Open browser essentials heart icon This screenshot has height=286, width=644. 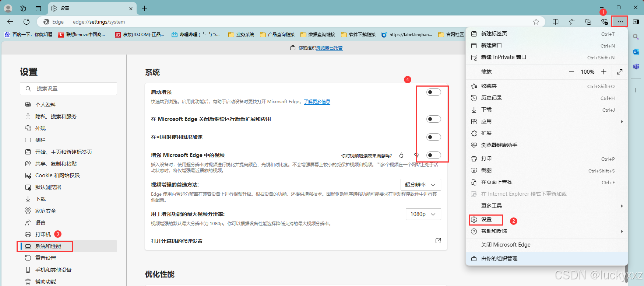[604, 22]
